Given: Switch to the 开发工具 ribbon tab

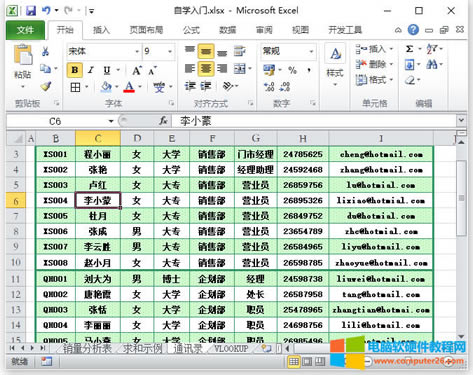Looking at the screenshot, I should tap(345, 30).
